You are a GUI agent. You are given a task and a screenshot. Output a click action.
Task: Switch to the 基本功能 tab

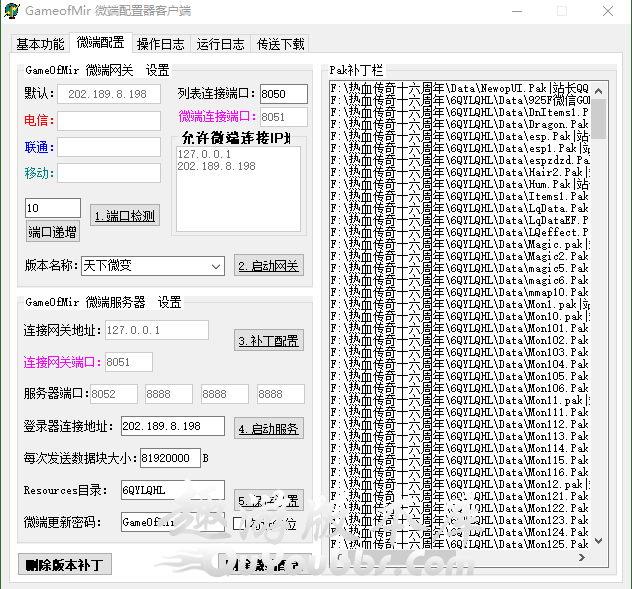tap(40, 44)
